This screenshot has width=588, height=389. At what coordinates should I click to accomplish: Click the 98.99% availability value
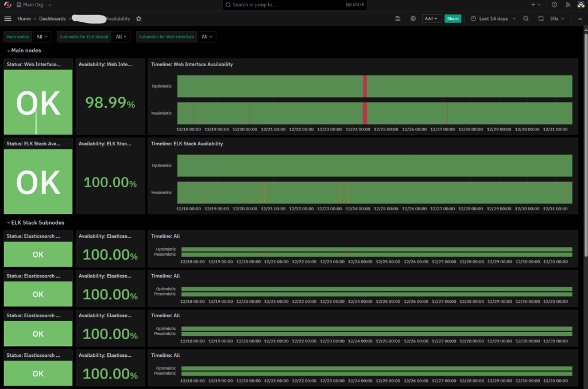[110, 102]
